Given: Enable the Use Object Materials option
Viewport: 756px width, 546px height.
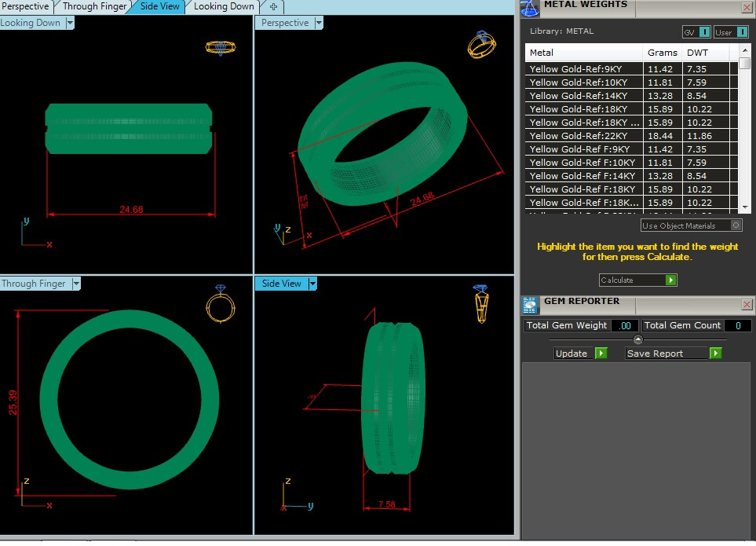Looking at the screenshot, I should click(736, 225).
